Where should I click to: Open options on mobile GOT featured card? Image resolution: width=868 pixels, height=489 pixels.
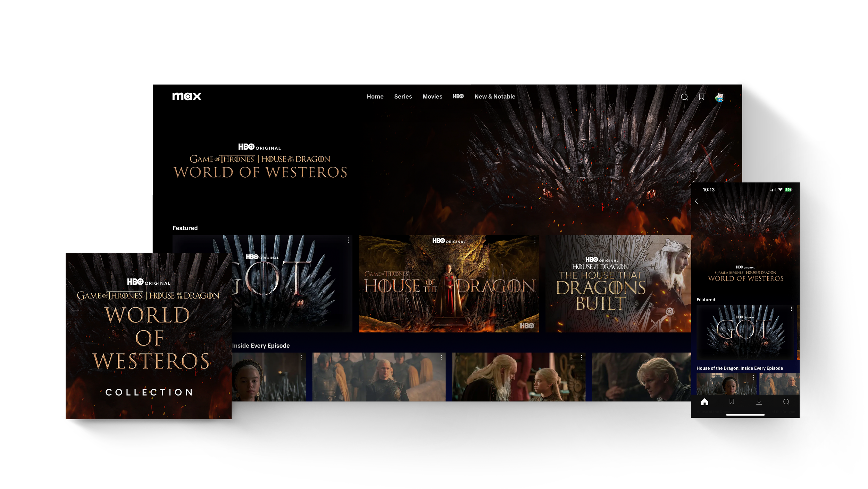pyautogui.click(x=791, y=309)
